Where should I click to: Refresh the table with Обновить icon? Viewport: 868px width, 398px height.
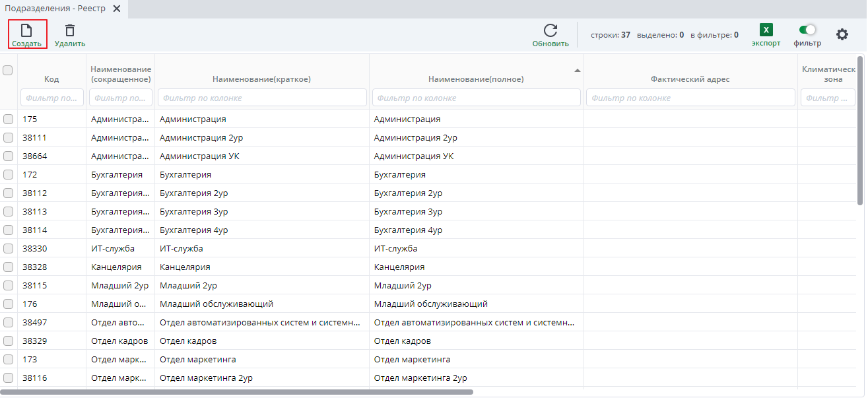pos(551,31)
